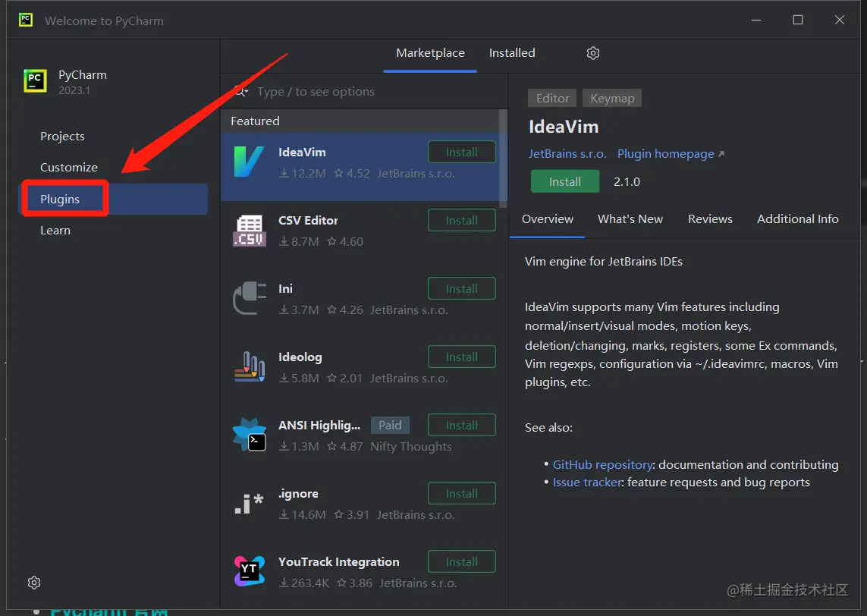Click the Ideolog plugin icon

[x=250, y=366]
